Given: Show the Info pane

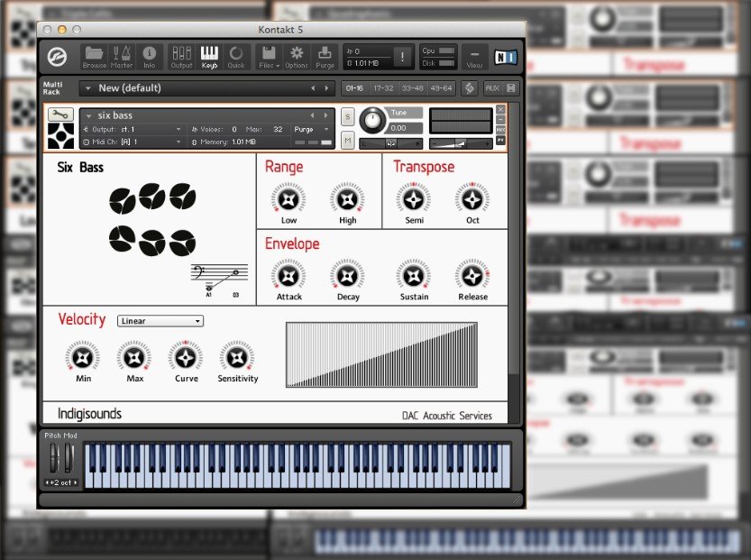Looking at the screenshot, I should point(149,57).
